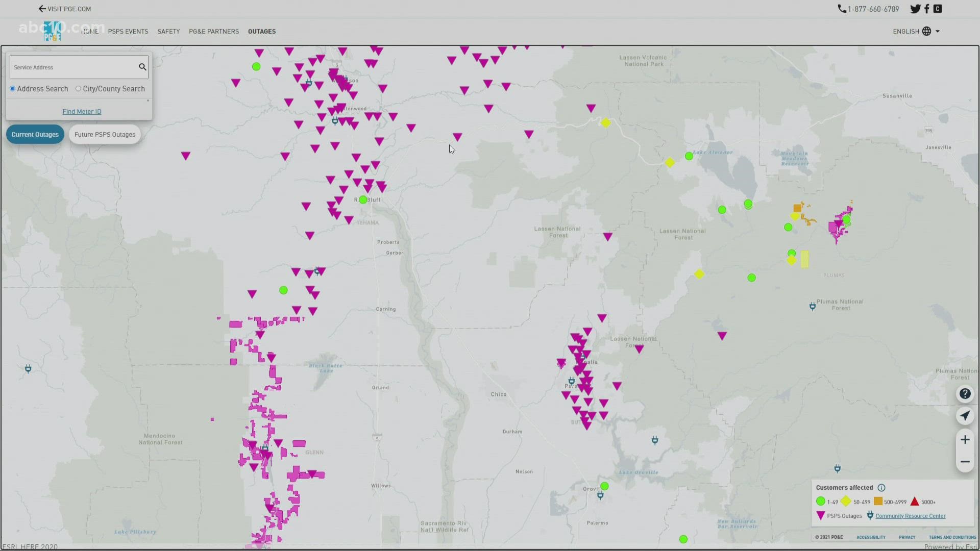This screenshot has width=980, height=551.
Task: Click the green outage marker at Red Bluff
Action: coord(363,200)
